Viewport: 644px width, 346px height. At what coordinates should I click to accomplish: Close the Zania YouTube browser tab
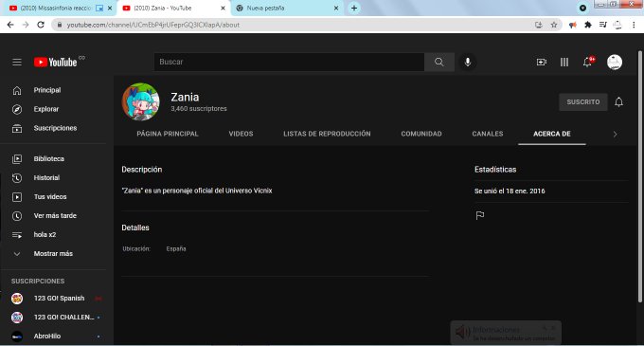223,8
